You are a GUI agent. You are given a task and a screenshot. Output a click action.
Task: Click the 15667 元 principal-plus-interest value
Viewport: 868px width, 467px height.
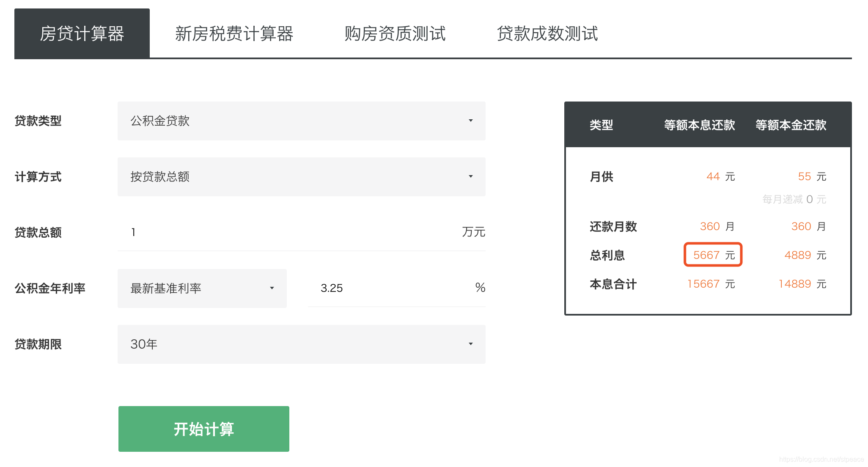(x=711, y=284)
